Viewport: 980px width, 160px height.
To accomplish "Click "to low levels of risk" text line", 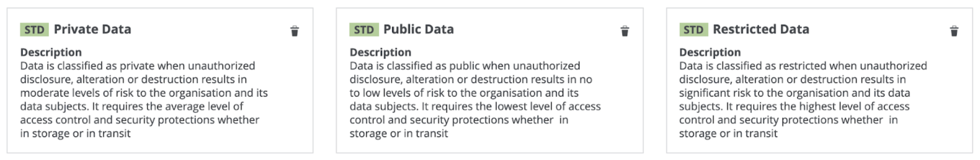I will tap(464, 93).
